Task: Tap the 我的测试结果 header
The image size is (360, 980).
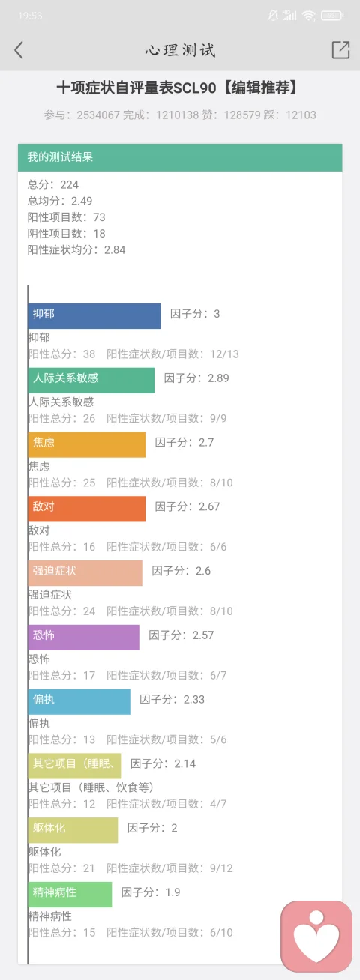Action: pos(180,157)
